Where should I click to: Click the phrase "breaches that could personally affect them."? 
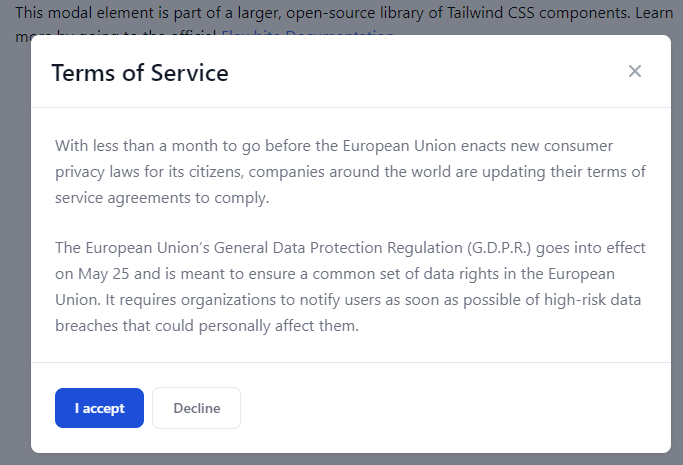[207, 326]
